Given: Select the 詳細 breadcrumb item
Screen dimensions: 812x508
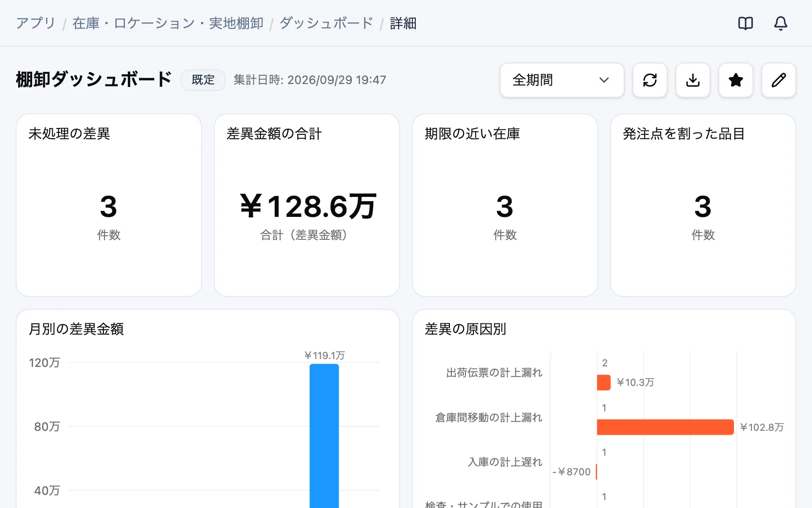Looking at the screenshot, I should coord(403,23).
